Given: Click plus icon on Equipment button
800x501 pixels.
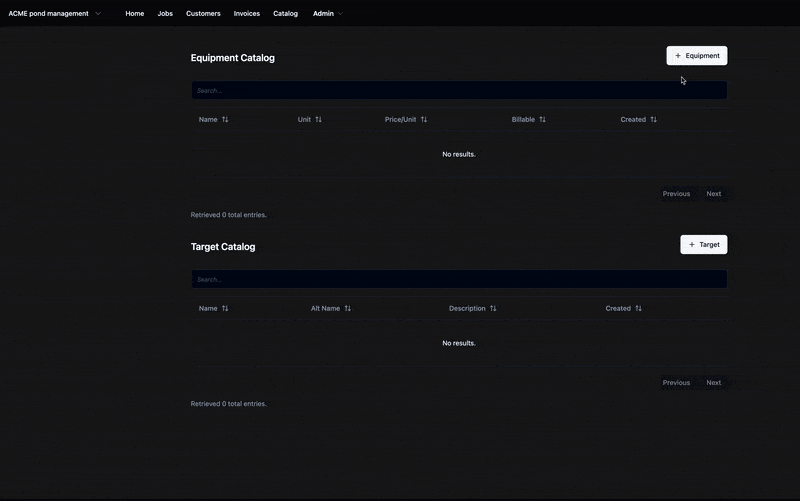Looking at the screenshot, I should (x=678, y=56).
